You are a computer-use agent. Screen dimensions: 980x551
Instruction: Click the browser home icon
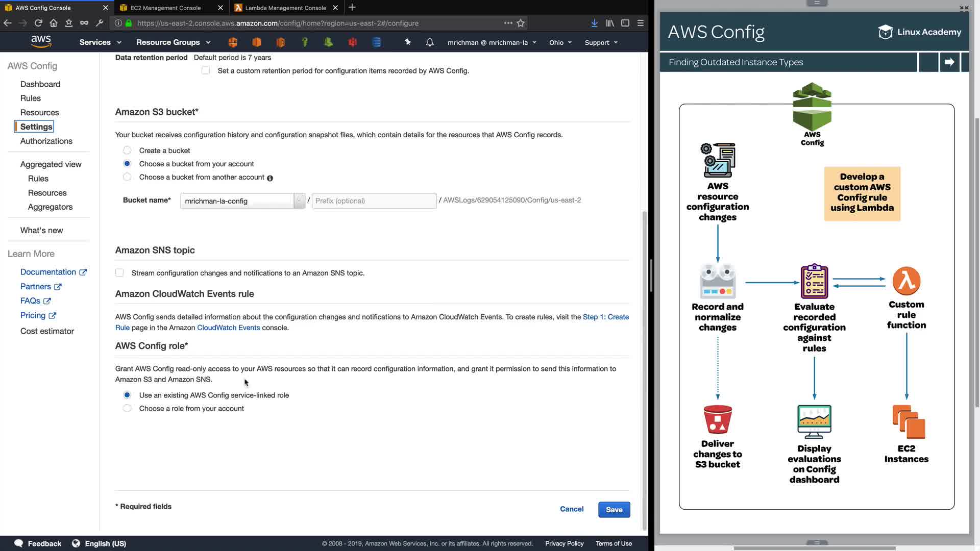coord(54,23)
